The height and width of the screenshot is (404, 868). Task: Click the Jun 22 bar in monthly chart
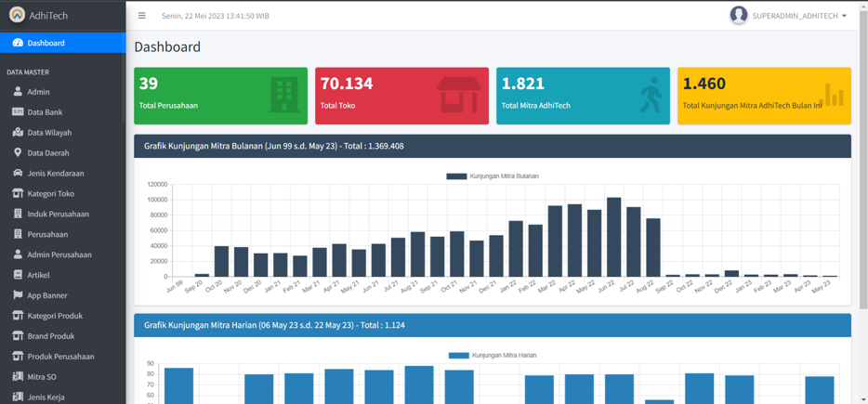[613, 238]
